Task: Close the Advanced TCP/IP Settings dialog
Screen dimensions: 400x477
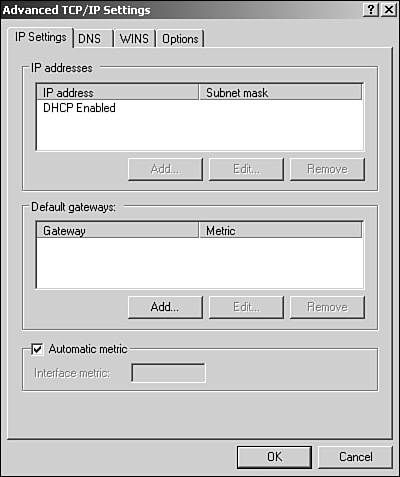Action: (389, 10)
